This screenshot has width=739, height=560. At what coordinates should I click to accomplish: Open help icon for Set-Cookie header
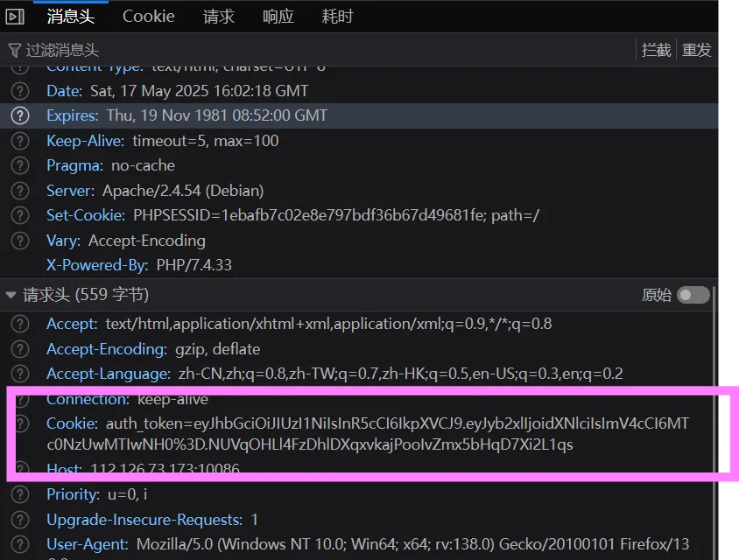click(20, 215)
